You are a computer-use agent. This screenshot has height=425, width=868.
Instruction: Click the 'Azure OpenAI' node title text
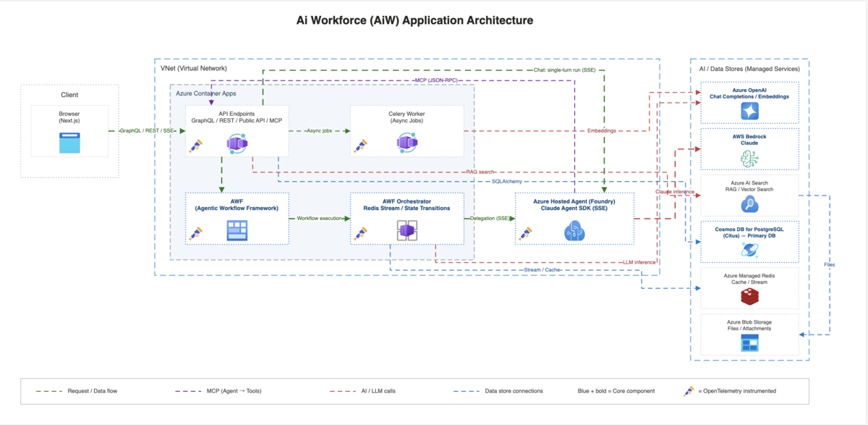point(749,89)
